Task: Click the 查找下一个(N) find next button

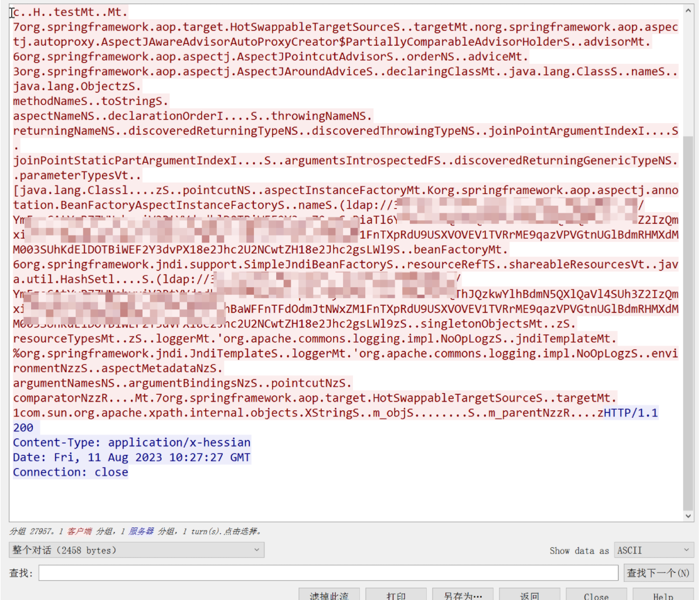Action: pos(658,573)
